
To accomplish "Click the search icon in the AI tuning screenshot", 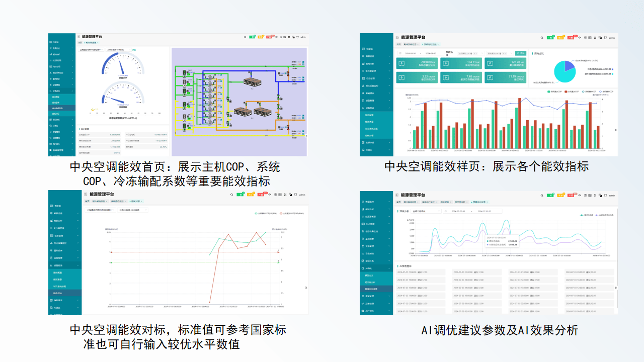I will tap(542, 196).
